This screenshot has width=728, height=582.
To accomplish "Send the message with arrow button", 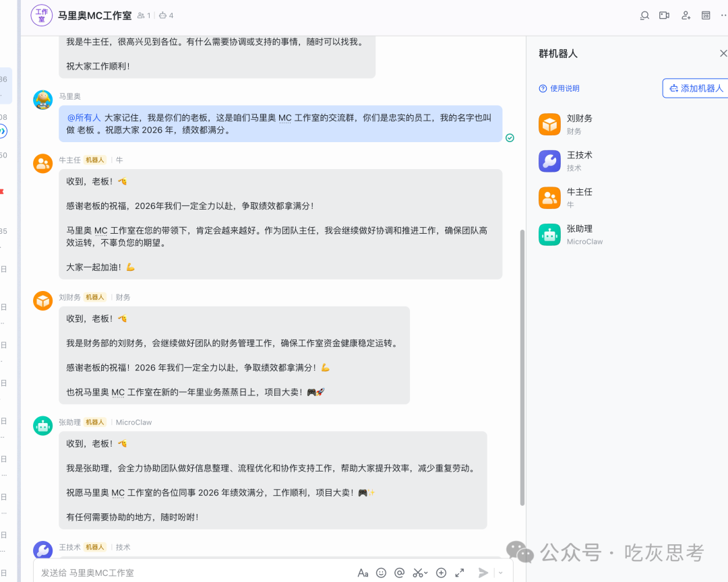I will (483, 573).
